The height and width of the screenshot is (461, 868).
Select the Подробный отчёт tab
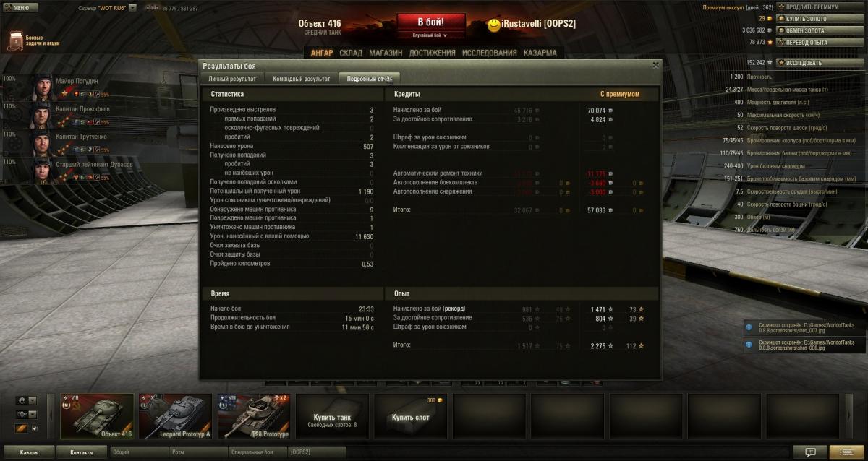tap(369, 78)
